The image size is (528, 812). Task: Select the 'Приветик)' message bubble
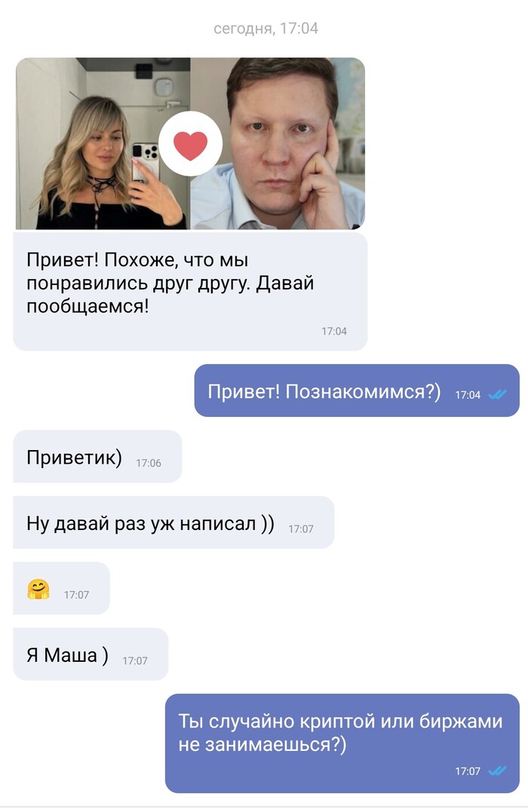pyautogui.click(x=97, y=456)
